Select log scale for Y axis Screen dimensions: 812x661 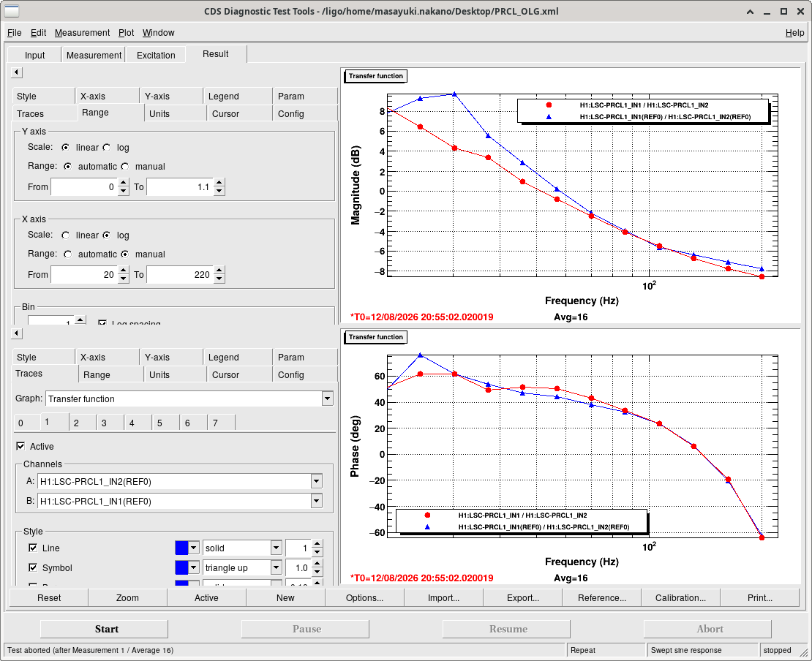pyautogui.click(x=107, y=148)
